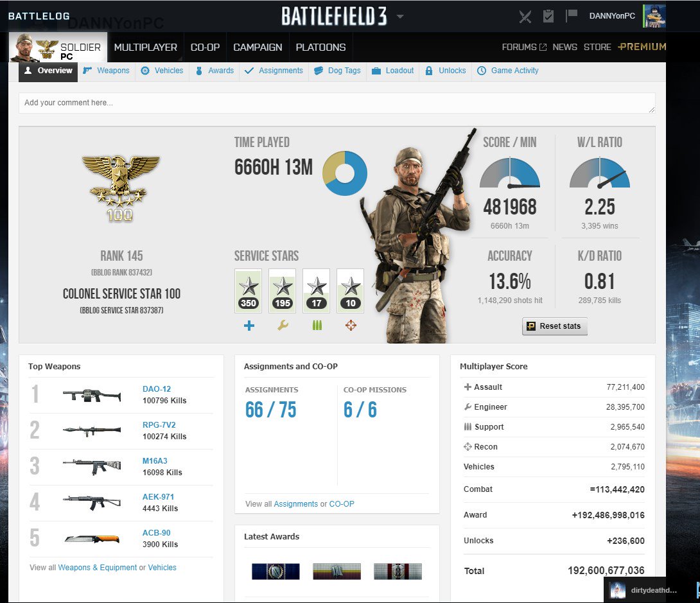This screenshot has width=700, height=603.
Task: Click the DANNYonPC avatar in top bar
Action: coord(654,16)
